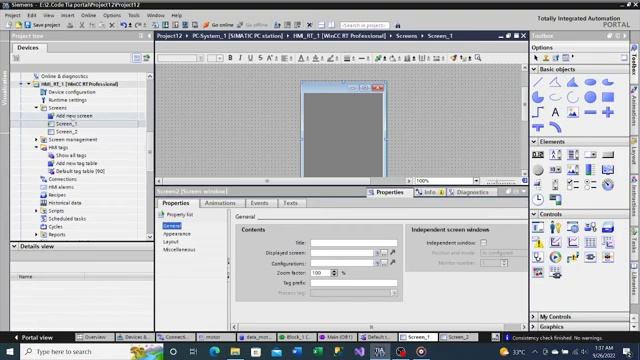
Task: Open the Online menu
Action: [88, 15]
